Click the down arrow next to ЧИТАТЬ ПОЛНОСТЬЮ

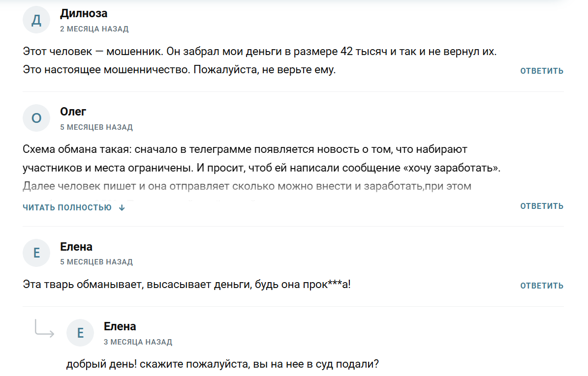point(121,207)
